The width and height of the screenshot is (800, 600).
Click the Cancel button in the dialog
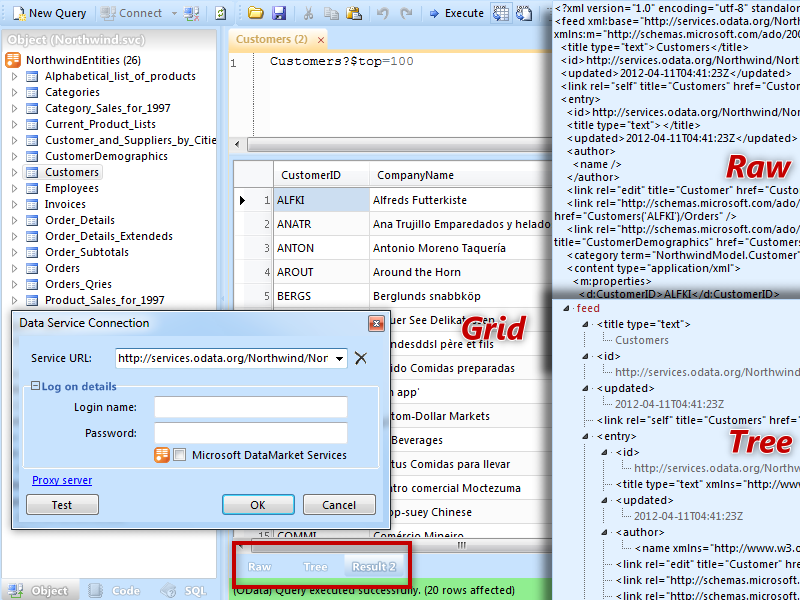click(339, 505)
